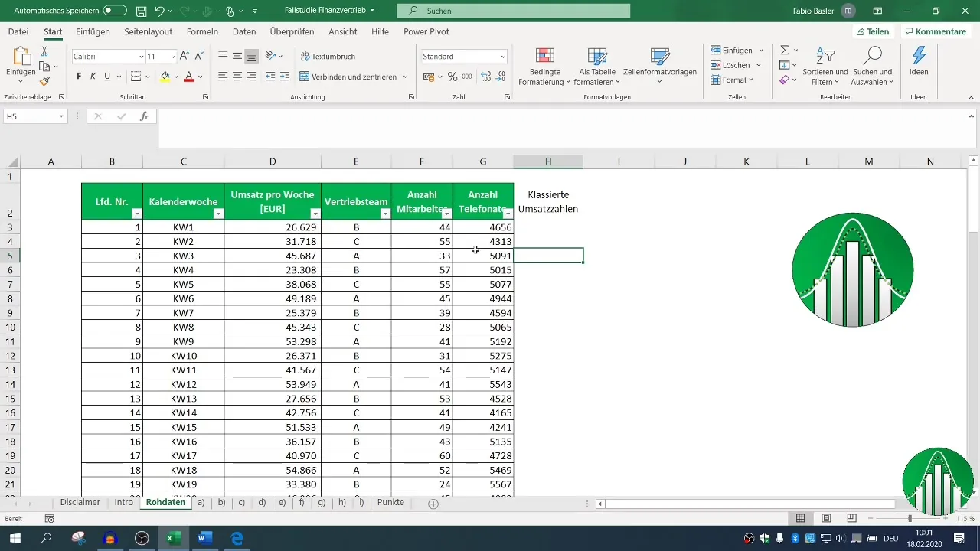The width and height of the screenshot is (980, 551).
Task: Click the zoom slider in status bar
Action: (x=910, y=518)
